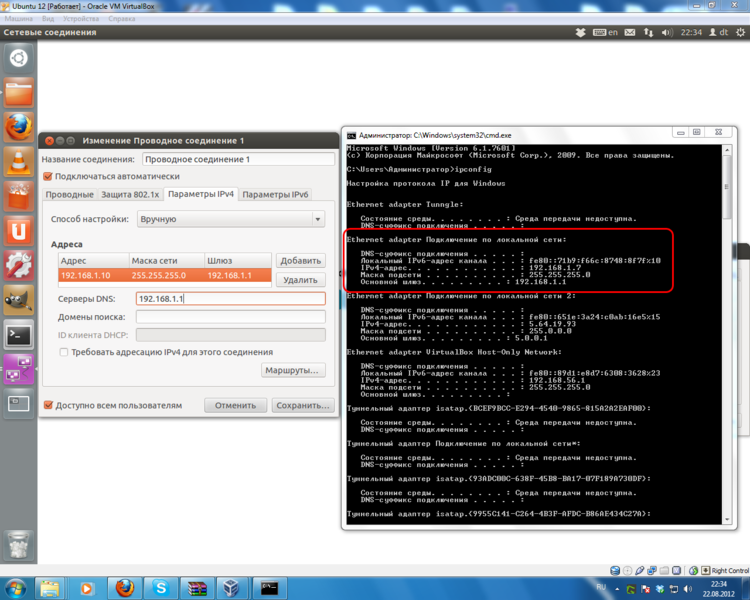
Task: Open the system gear menu in the top panel
Action: [738, 32]
